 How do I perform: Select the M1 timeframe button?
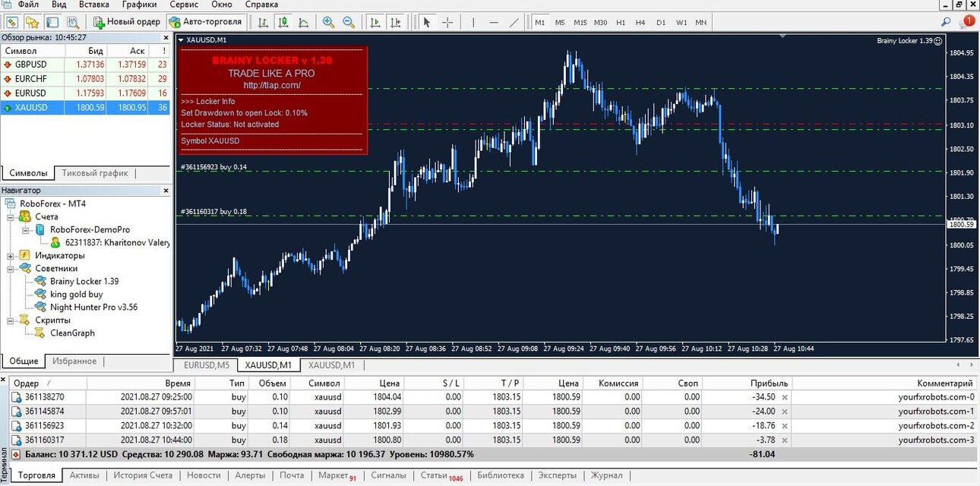(x=540, y=22)
